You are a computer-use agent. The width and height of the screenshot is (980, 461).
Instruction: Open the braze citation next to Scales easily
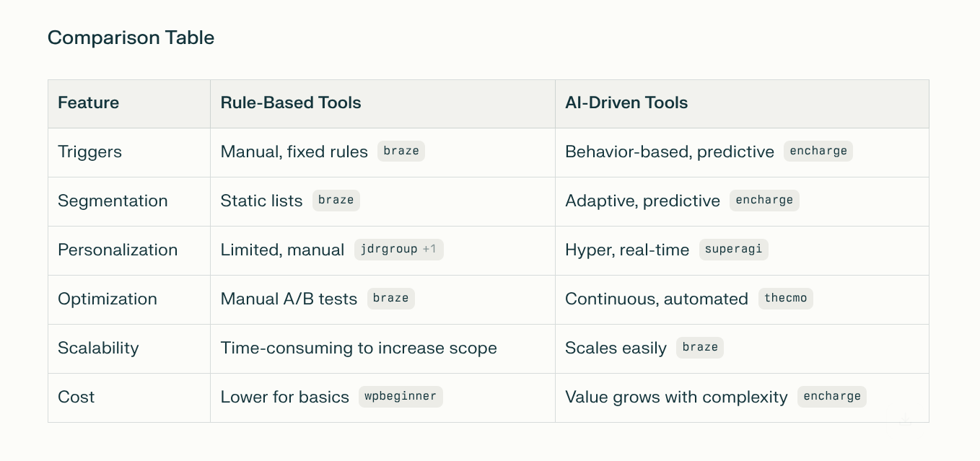700,348
